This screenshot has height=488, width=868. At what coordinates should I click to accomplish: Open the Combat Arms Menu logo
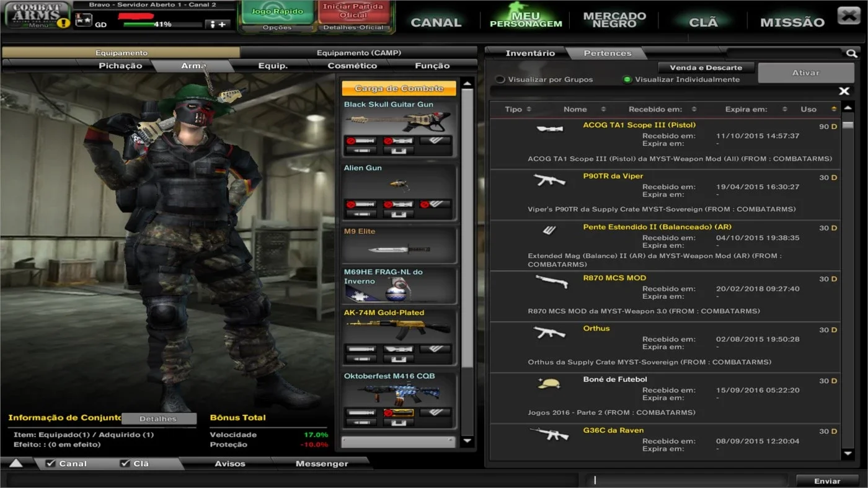point(37,15)
